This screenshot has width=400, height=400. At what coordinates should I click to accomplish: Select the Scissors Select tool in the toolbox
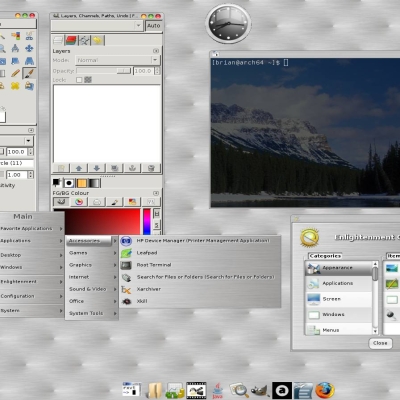(x=29, y=36)
